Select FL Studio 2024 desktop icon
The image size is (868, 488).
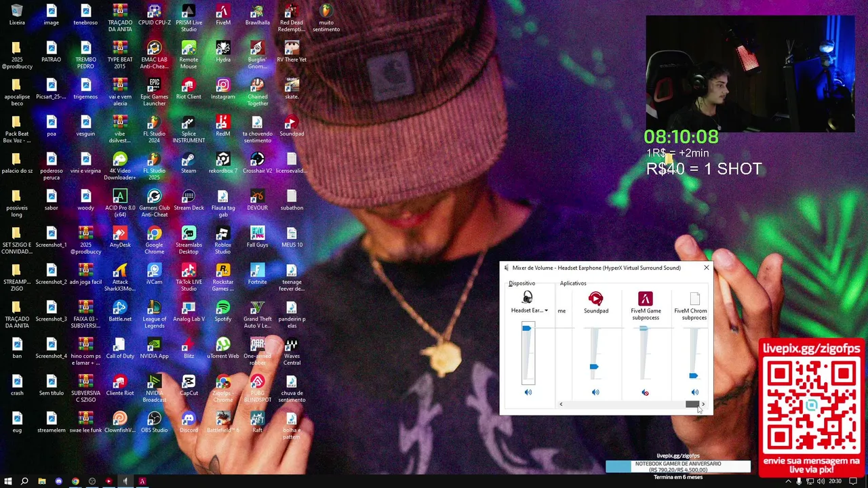154,129
